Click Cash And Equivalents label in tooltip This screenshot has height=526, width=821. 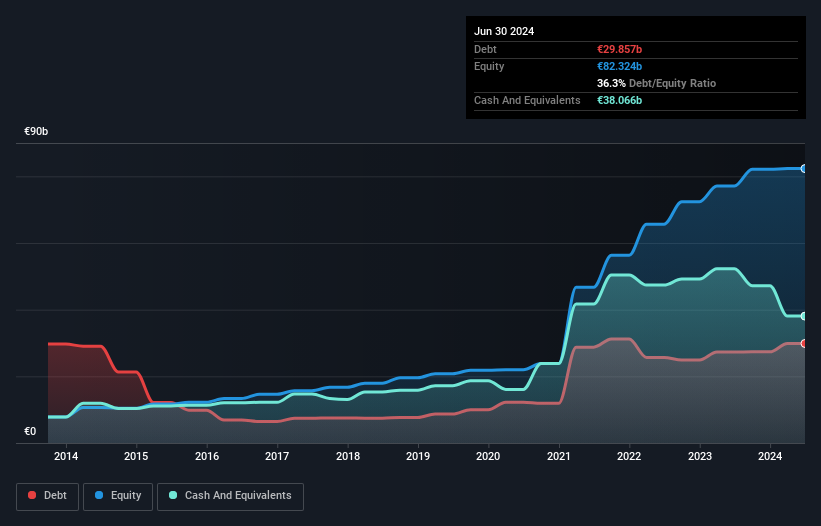click(527, 100)
